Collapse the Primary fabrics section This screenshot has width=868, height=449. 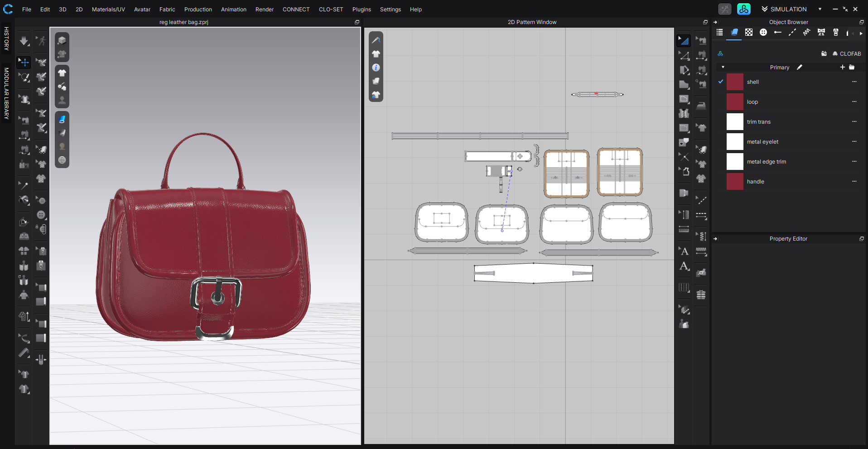pyautogui.click(x=723, y=67)
